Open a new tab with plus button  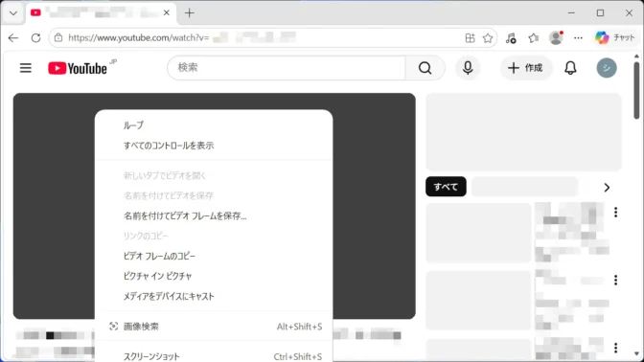(x=190, y=13)
